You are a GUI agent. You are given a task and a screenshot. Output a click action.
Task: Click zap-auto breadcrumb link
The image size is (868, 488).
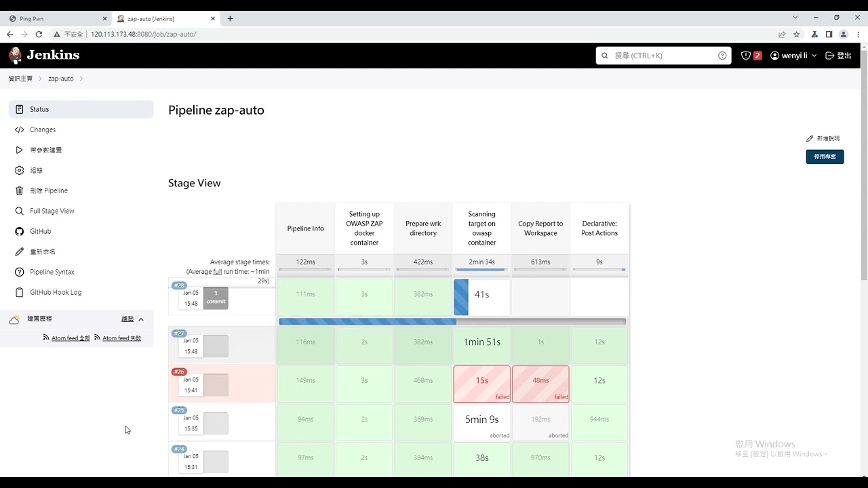tap(61, 79)
